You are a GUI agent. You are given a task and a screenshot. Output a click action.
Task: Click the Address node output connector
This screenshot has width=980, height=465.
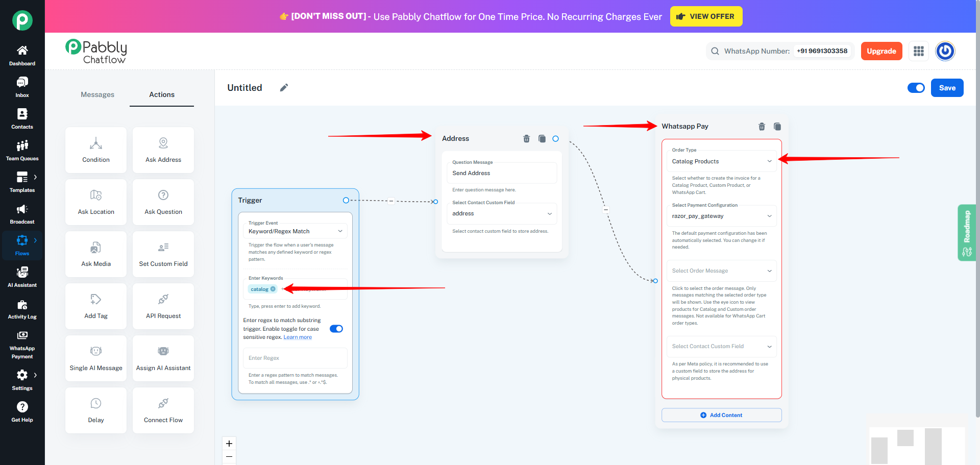(556, 139)
